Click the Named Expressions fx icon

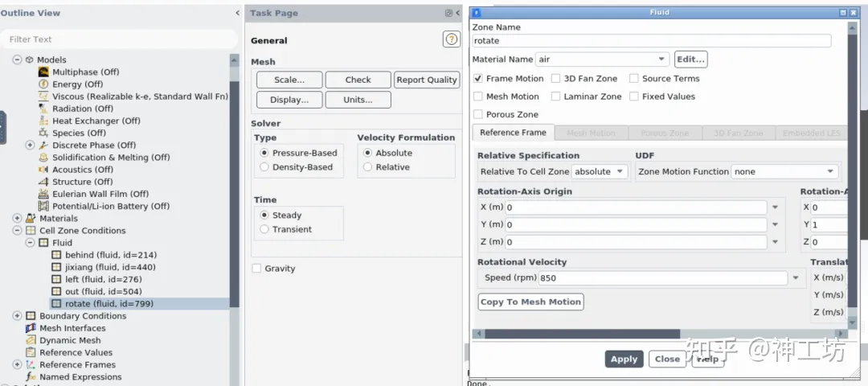pos(31,376)
